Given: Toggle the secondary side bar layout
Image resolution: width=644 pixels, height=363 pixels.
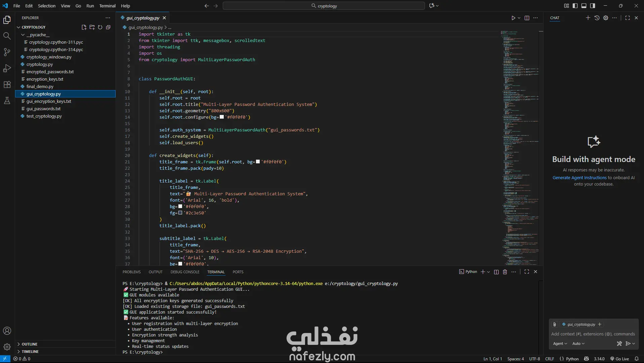Looking at the screenshot, I should pyautogui.click(x=593, y=6).
